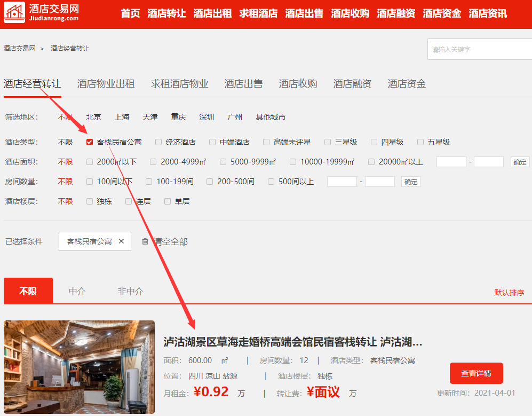532x416 pixels.
Task: Enable the 高端未评星 checkbox
Action: tap(266, 142)
